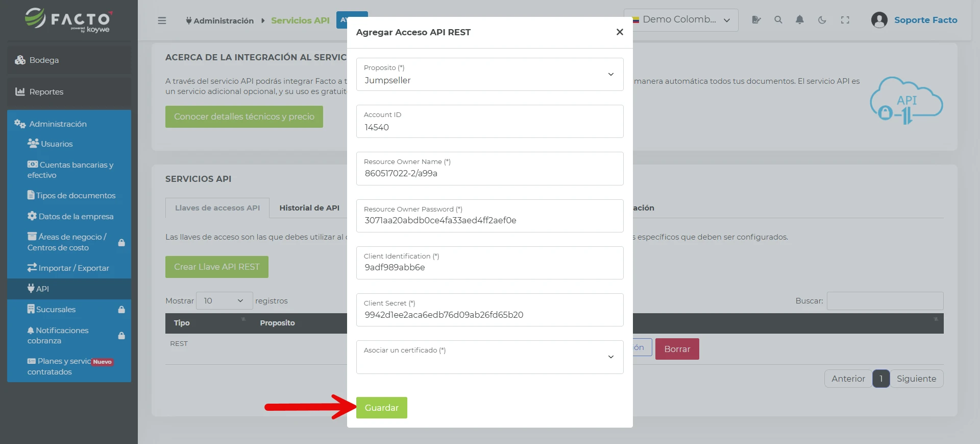Toggle fullscreen icon in header
Image resolution: width=980 pixels, height=444 pixels.
click(x=845, y=20)
